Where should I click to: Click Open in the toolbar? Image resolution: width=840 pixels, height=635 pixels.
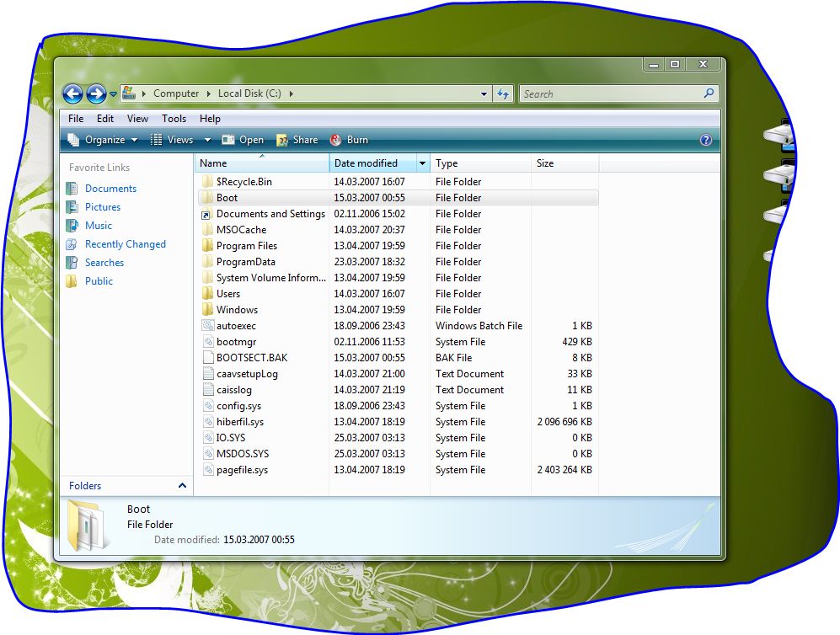[243, 140]
